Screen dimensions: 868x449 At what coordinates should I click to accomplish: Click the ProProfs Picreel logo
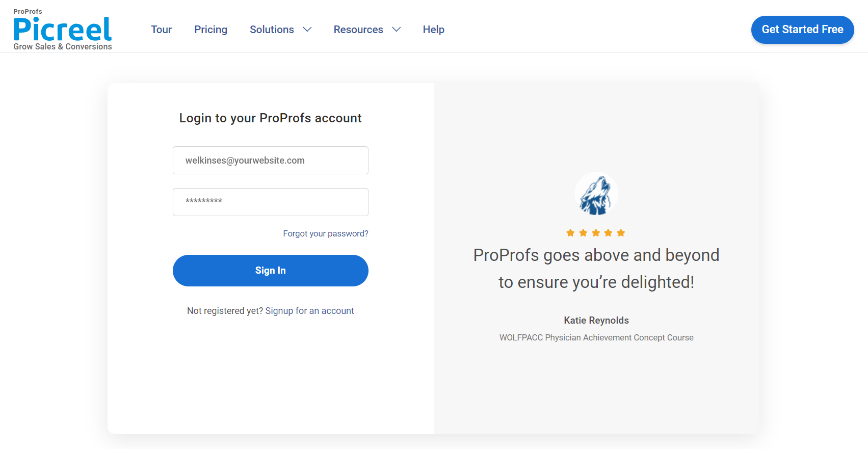coord(62,31)
